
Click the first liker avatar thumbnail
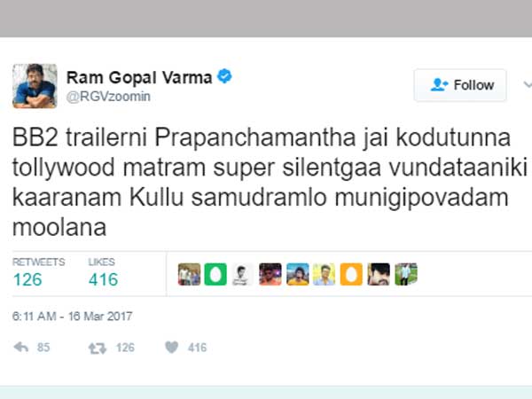[x=189, y=274]
